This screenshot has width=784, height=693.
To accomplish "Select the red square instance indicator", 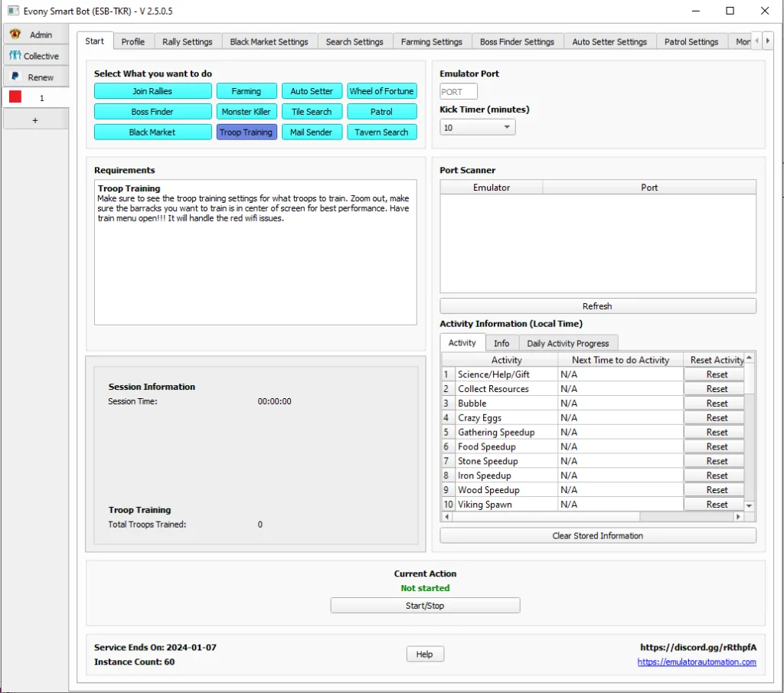I will click(15, 97).
